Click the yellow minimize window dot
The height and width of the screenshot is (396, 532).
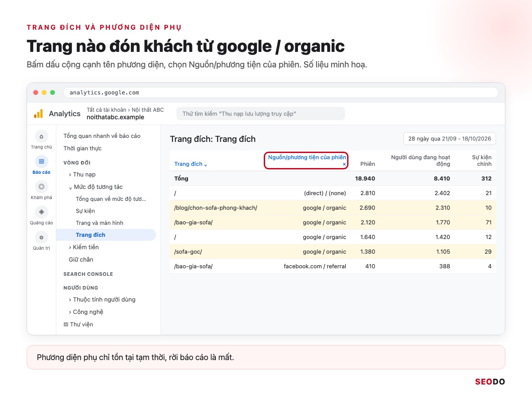[x=44, y=93]
